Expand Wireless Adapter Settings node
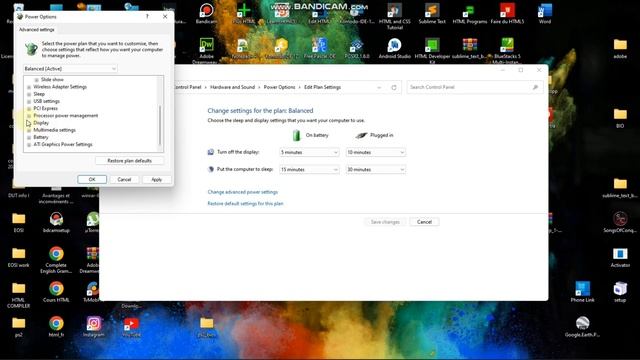Image resolution: width=640 pixels, height=360 pixels. point(29,87)
